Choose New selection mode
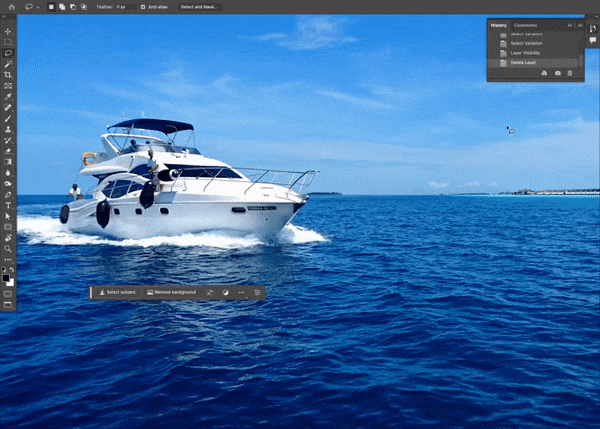Viewport: 600px width, 429px height. point(51,7)
